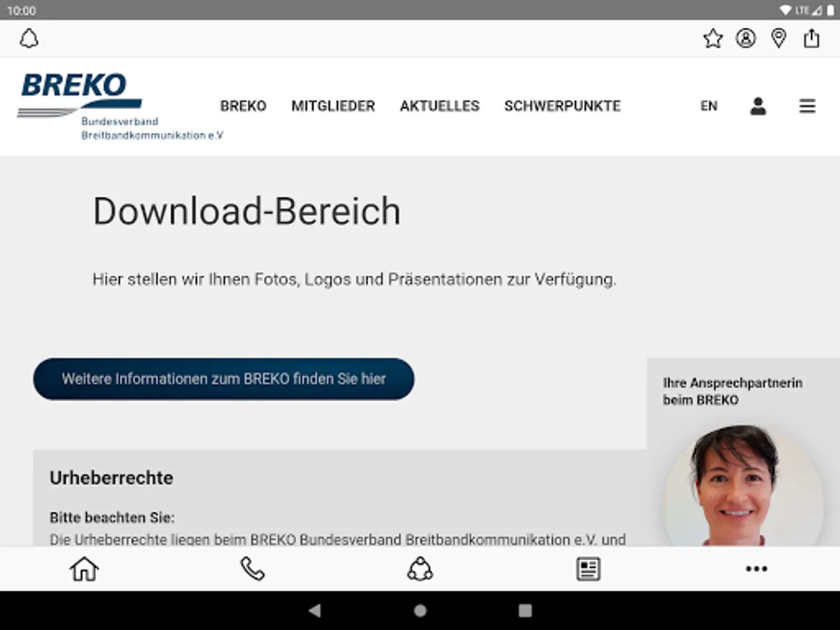Tap the favorites star icon
840x630 pixels.
pos(713,38)
